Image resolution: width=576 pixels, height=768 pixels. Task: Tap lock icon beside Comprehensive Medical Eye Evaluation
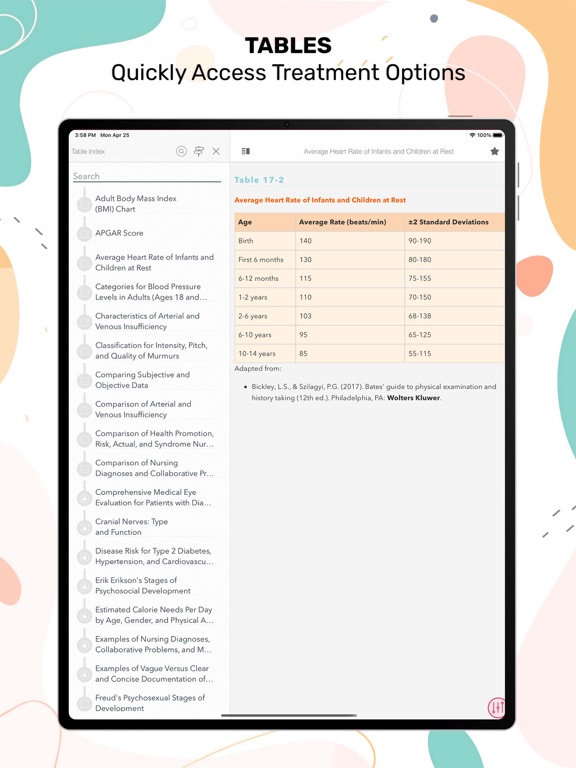tap(84, 498)
